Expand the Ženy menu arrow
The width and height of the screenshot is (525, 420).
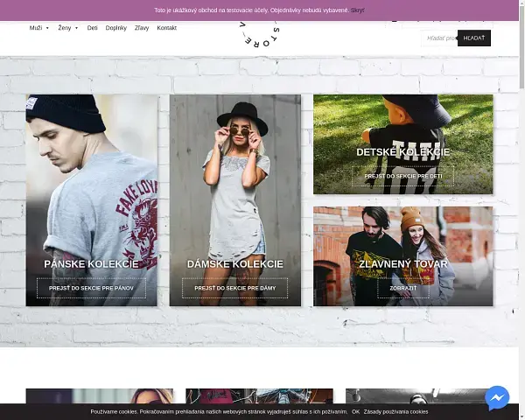[76, 28]
